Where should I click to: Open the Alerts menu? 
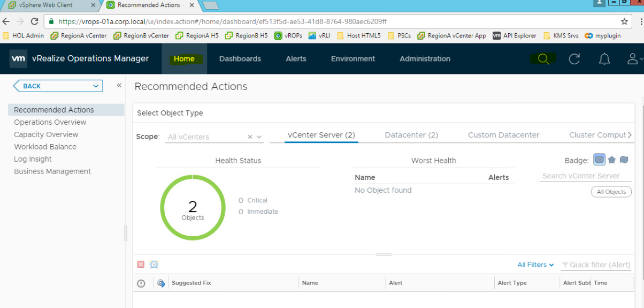pos(296,59)
